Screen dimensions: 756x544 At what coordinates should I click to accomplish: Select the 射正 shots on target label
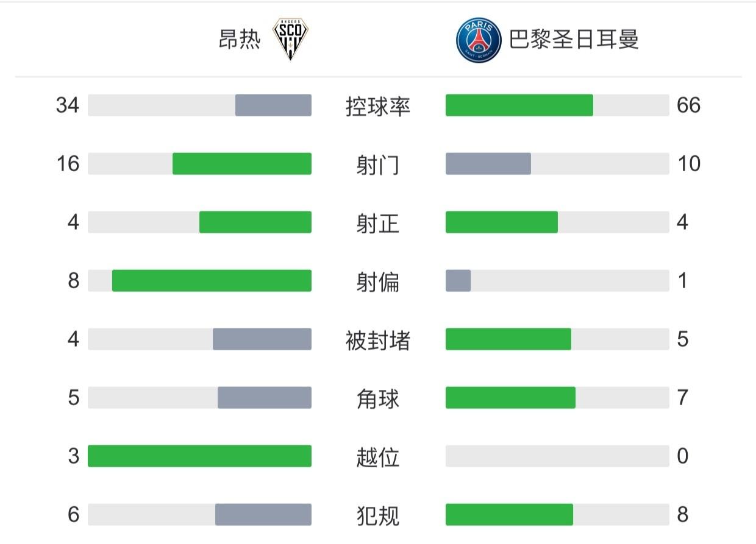click(378, 223)
